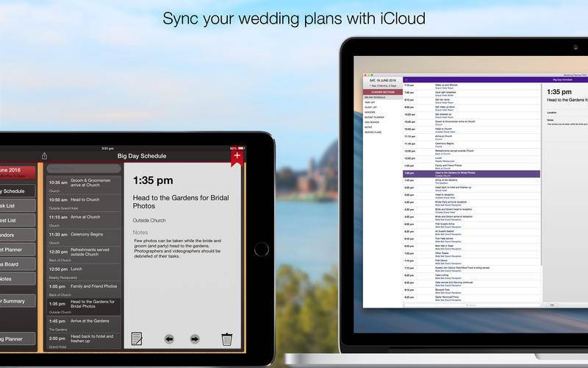Select 10:35 am Groom & Groomsmen arrive row
Image resolution: width=588 pixels, height=368 pixels.
[84, 185]
